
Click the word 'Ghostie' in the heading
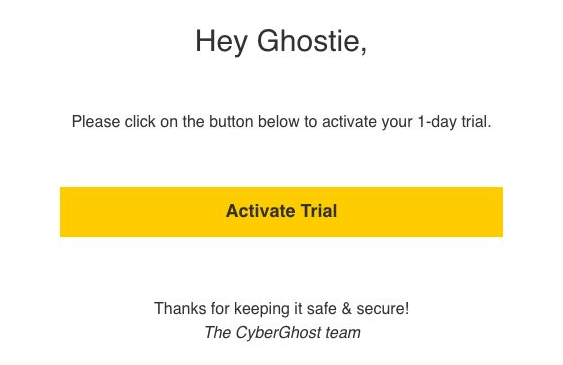tap(308, 41)
